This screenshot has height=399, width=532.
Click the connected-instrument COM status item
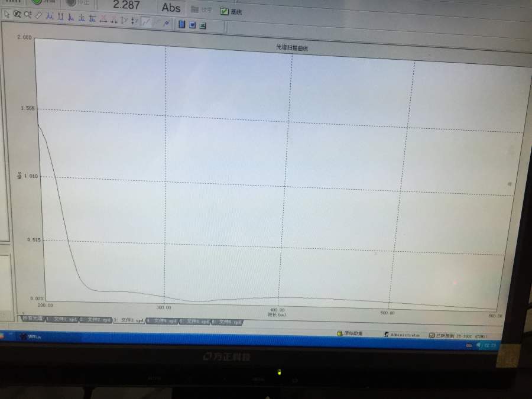(458, 336)
